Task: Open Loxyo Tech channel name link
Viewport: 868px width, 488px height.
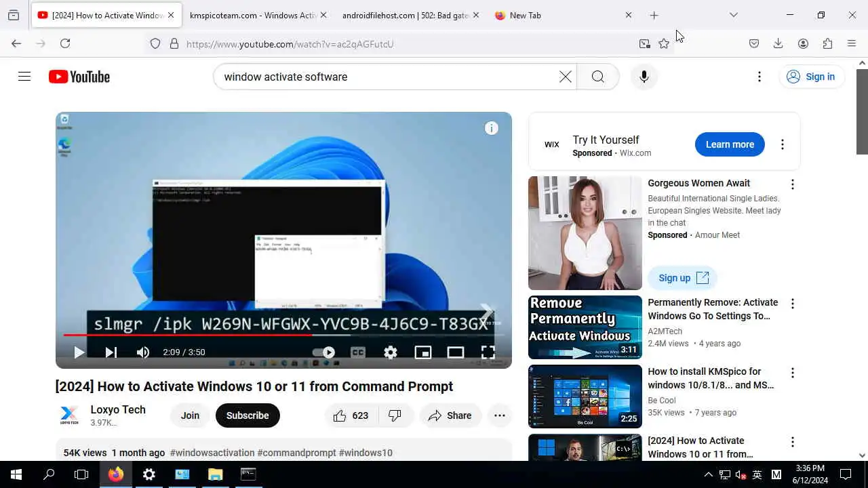Action: click(118, 409)
